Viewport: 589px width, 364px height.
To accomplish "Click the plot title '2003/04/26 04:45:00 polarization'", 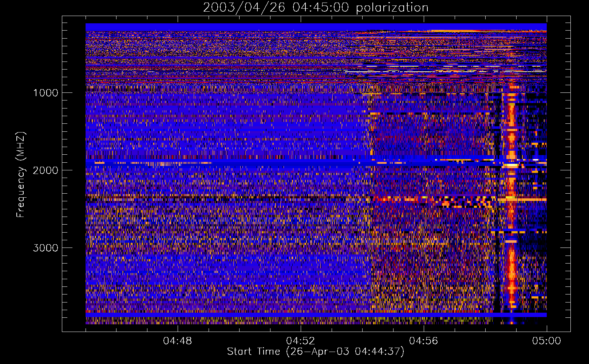I will point(316,8).
